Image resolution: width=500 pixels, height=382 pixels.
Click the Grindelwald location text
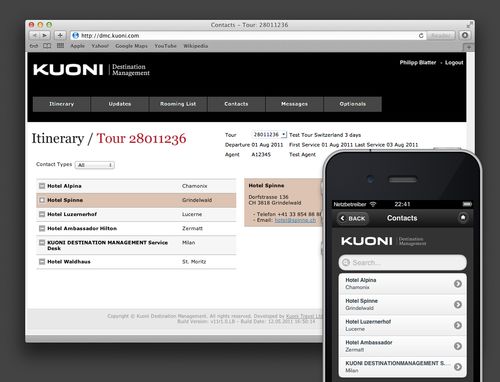197,200
